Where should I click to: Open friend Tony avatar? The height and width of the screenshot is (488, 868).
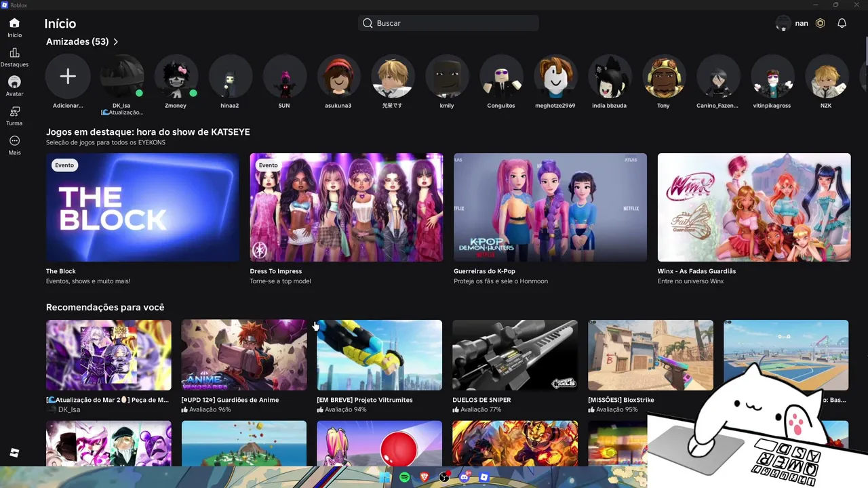pos(665,76)
